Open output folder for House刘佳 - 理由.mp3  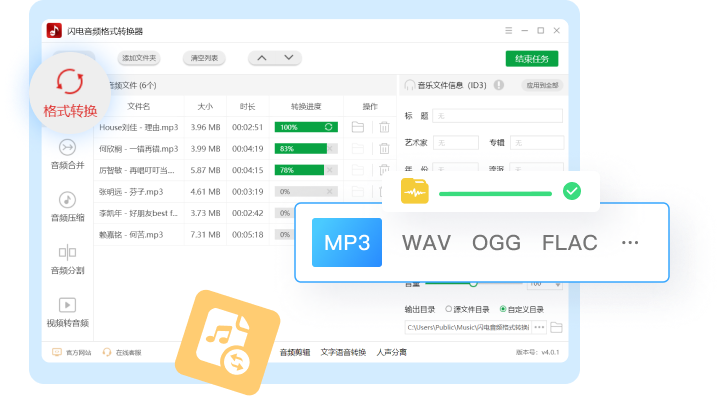pos(358,127)
